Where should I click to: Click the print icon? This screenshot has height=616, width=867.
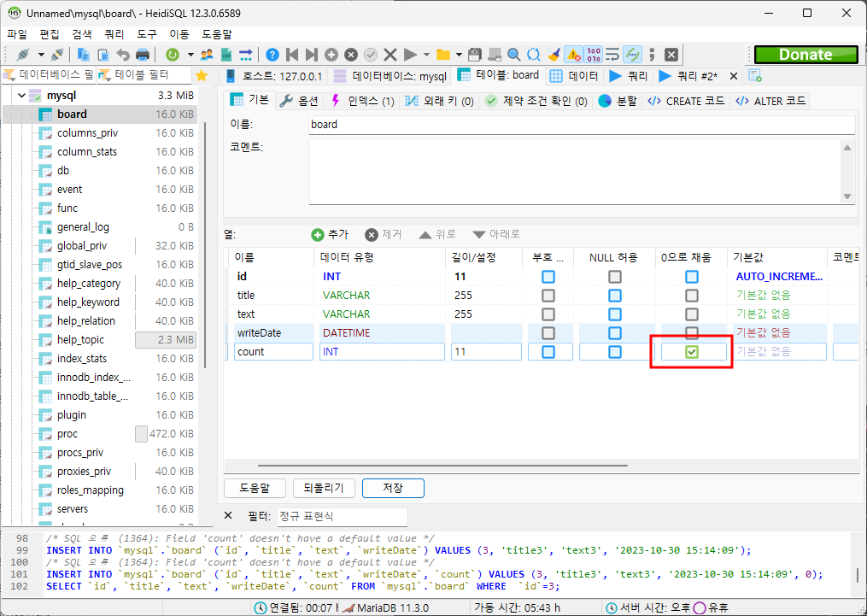(143, 55)
